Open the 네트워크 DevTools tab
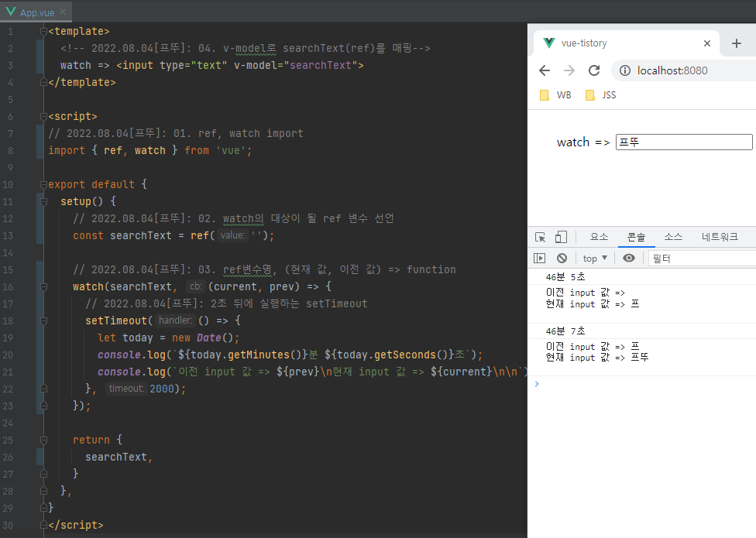 click(720, 237)
